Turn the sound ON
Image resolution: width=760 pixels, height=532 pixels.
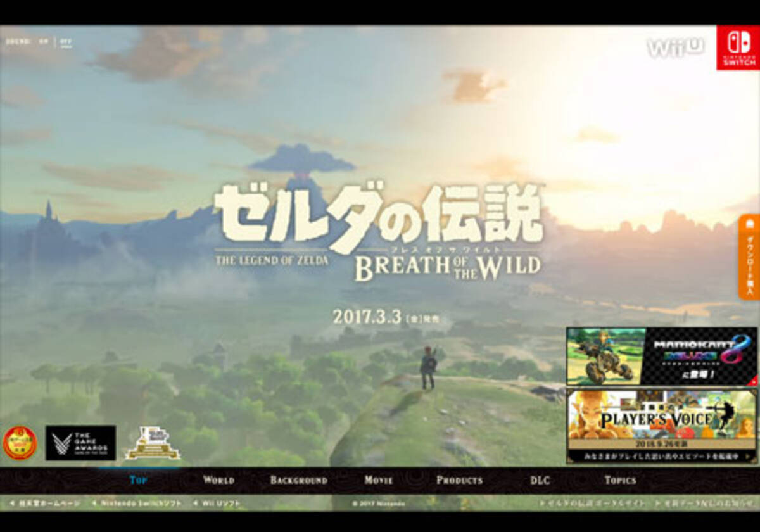[43, 42]
